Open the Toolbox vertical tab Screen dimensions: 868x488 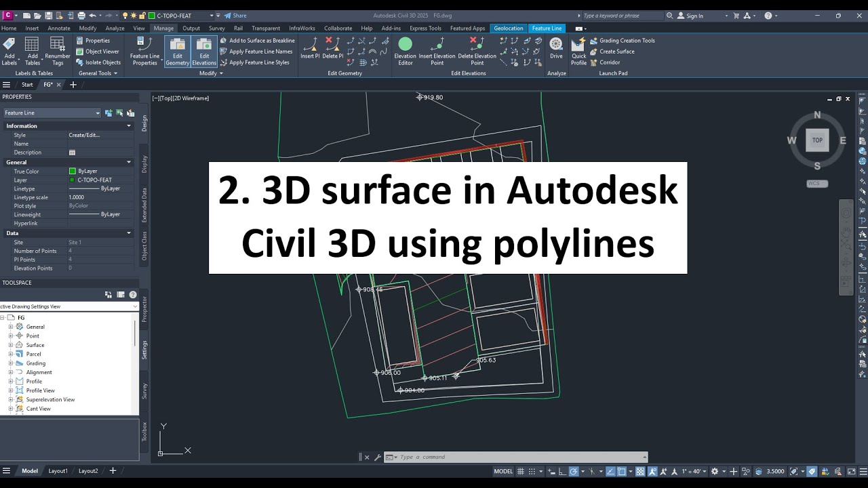coord(144,432)
